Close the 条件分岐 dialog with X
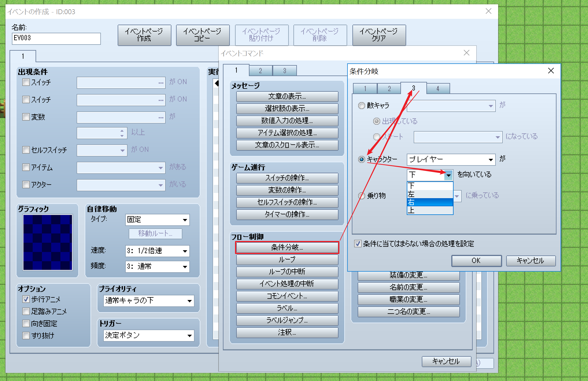Viewport: 588px width, 381px height. point(551,71)
